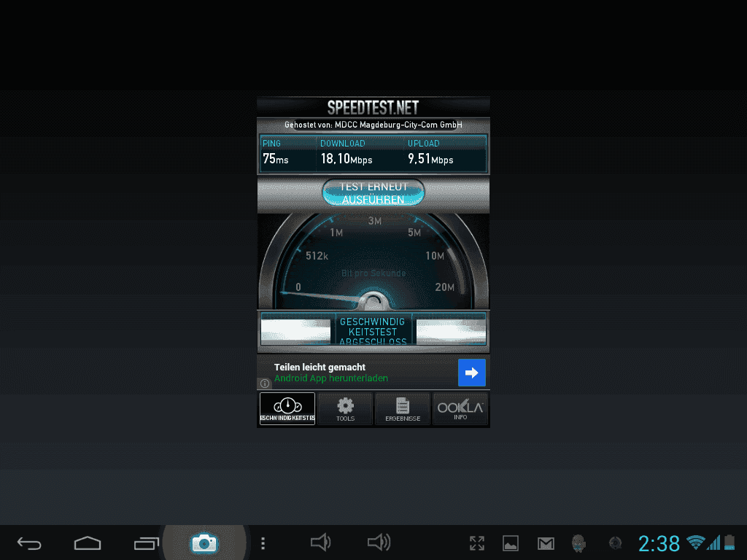Tap Geschwindigkeitstest abgeschlossen status text
Viewport: 747px width, 560px height.
[x=373, y=331]
